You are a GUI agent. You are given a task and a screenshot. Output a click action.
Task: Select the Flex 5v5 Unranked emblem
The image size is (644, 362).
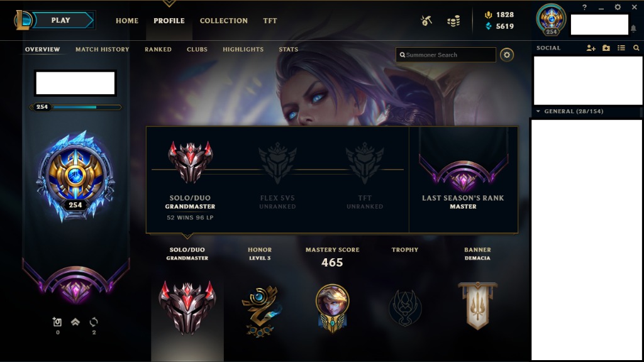pyautogui.click(x=277, y=163)
